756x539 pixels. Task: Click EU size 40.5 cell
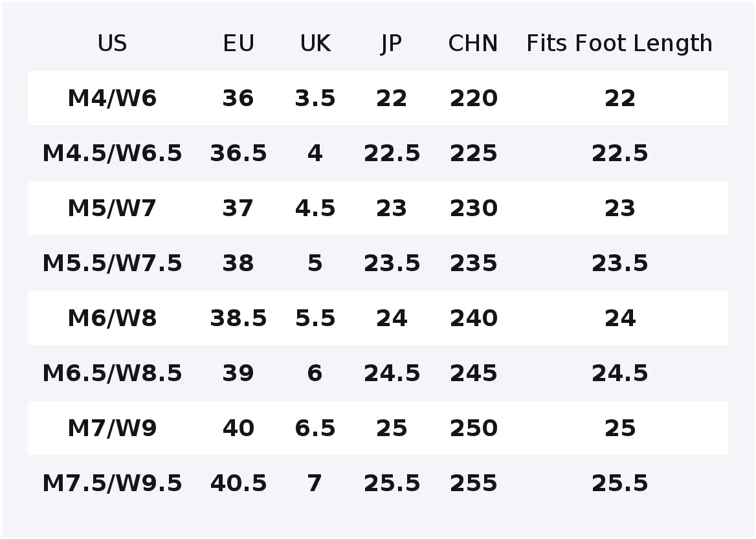pos(238,483)
